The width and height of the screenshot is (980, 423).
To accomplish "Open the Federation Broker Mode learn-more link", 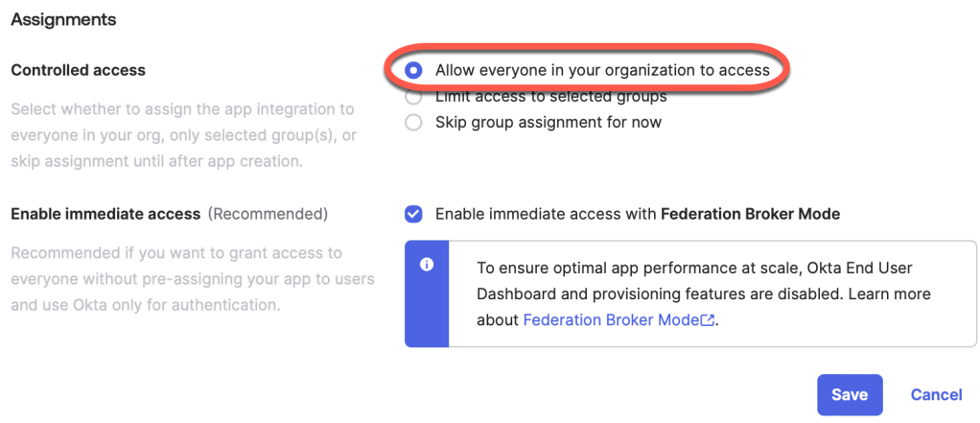I will (x=611, y=320).
